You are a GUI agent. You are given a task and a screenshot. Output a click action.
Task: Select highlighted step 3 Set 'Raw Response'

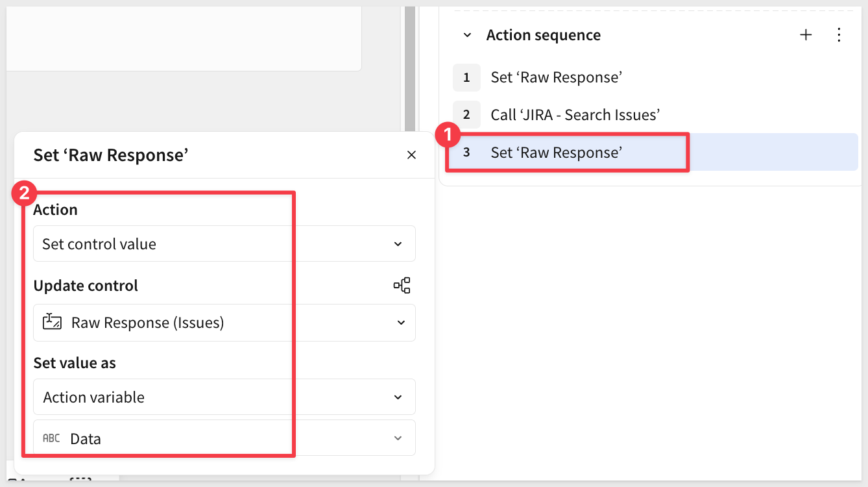(x=557, y=153)
